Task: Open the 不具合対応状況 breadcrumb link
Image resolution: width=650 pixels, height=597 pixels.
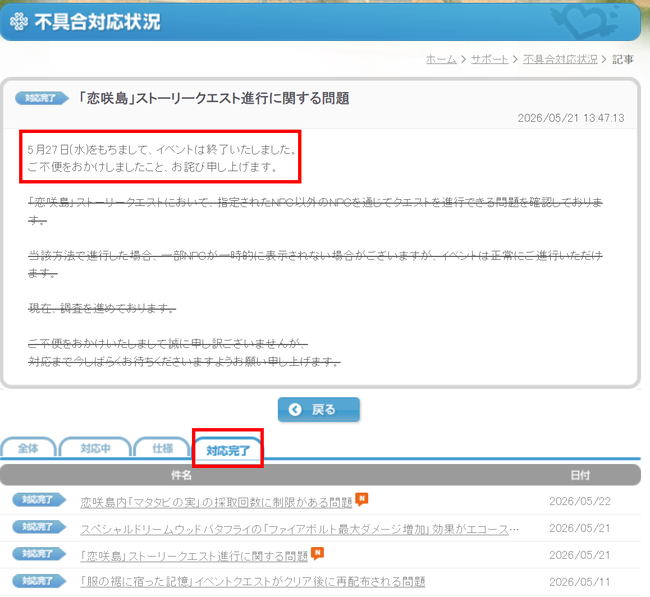Action: click(560, 60)
